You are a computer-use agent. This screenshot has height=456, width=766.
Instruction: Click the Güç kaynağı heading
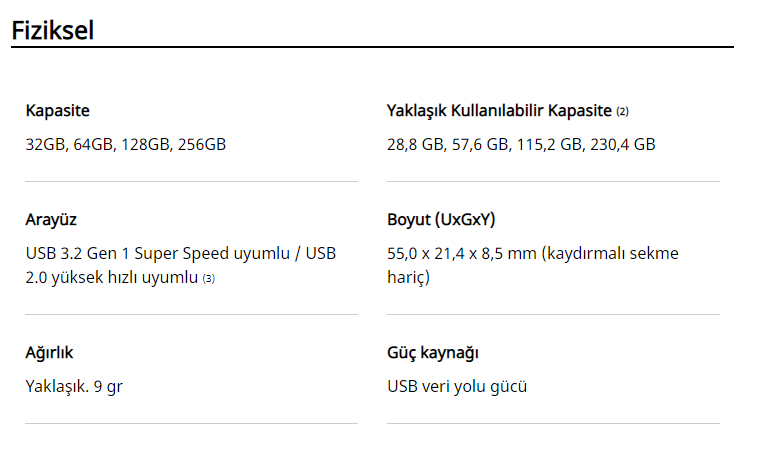pyautogui.click(x=433, y=353)
